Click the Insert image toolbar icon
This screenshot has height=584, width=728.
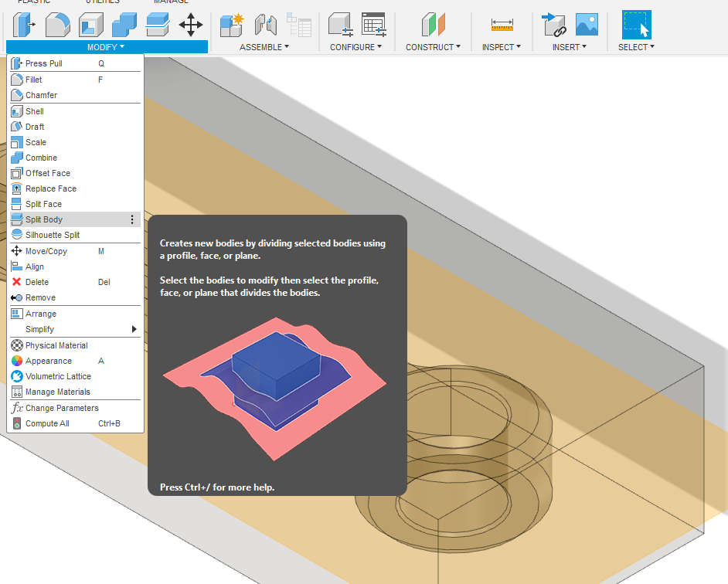point(587,25)
